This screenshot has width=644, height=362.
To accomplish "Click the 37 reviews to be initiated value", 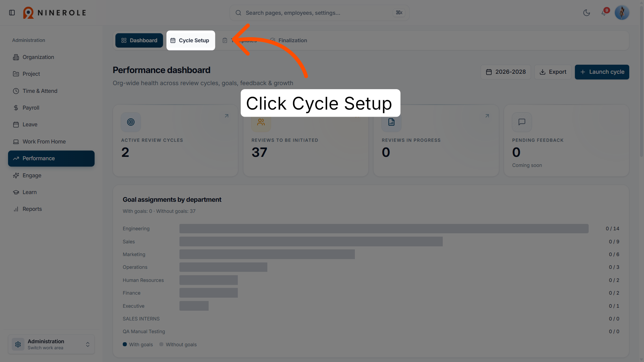I will [259, 153].
